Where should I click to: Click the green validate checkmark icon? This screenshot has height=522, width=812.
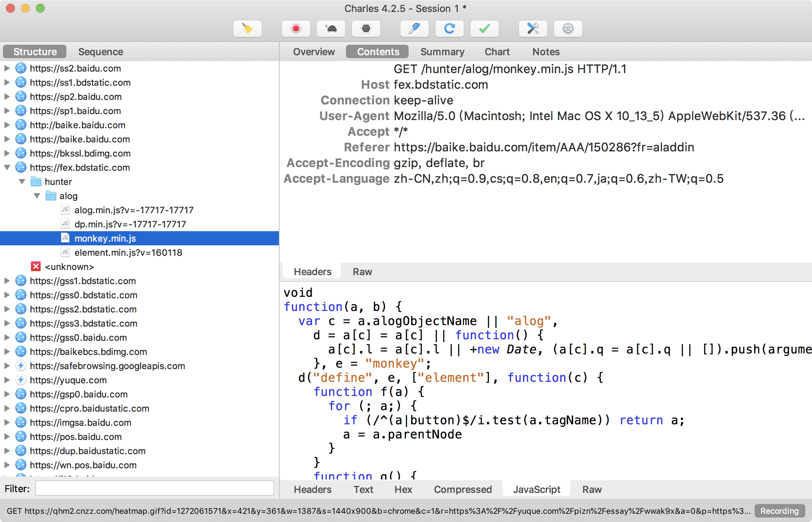coord(484,29)
